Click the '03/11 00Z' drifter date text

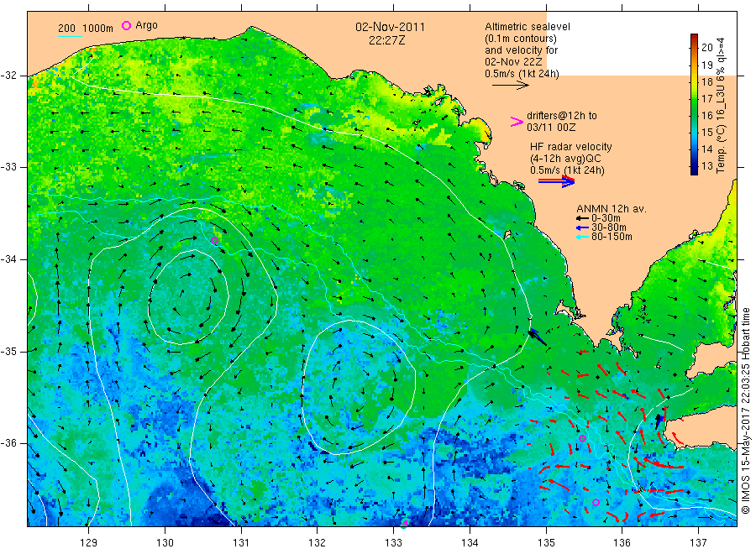point(551,128)
